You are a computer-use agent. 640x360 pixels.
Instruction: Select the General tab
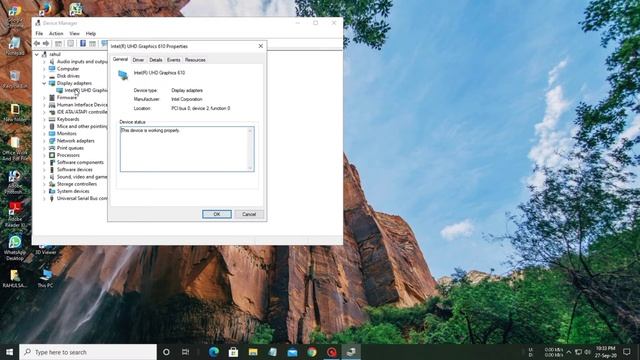120,60
